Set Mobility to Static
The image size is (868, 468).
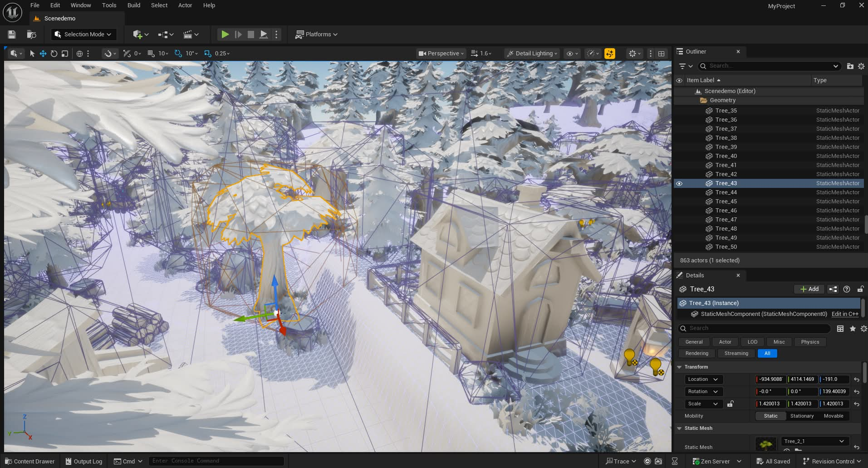coord(770,416)
